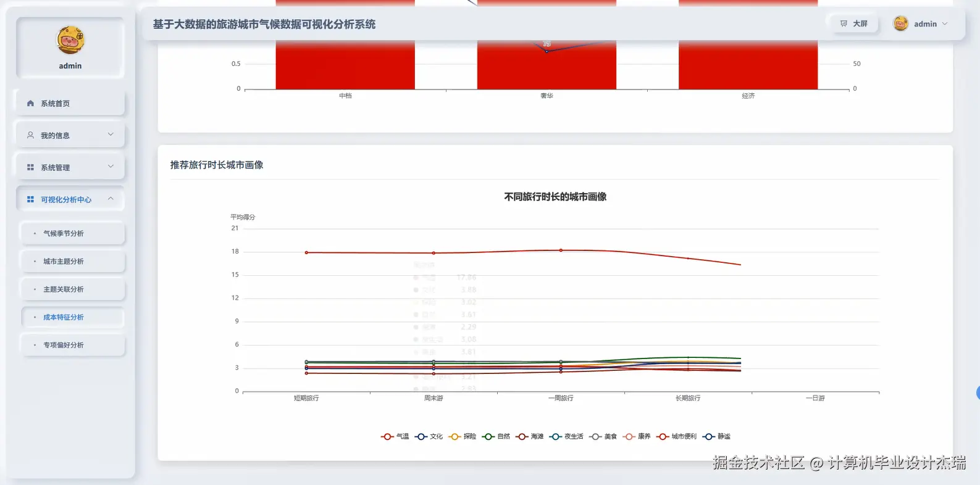
Task: Click the screen icon on 大屏 button
Action: pyautogui.click(x=844, y=23)
